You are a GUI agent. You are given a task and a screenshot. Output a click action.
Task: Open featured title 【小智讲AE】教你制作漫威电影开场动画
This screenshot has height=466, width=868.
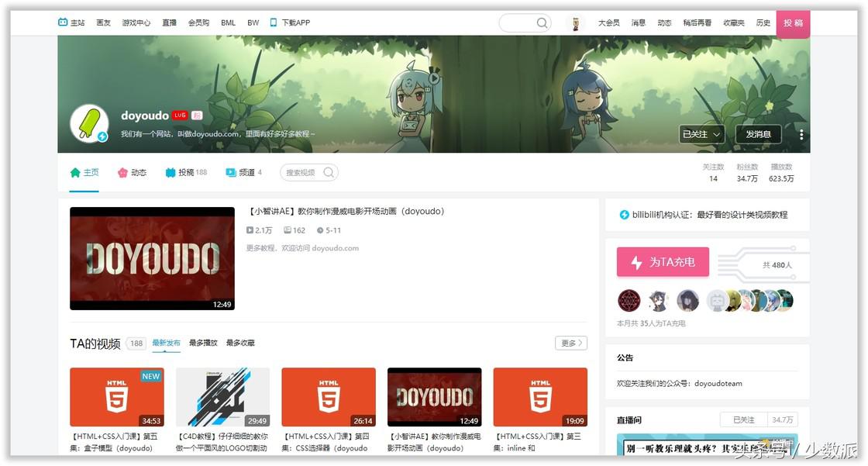(345, 211)
